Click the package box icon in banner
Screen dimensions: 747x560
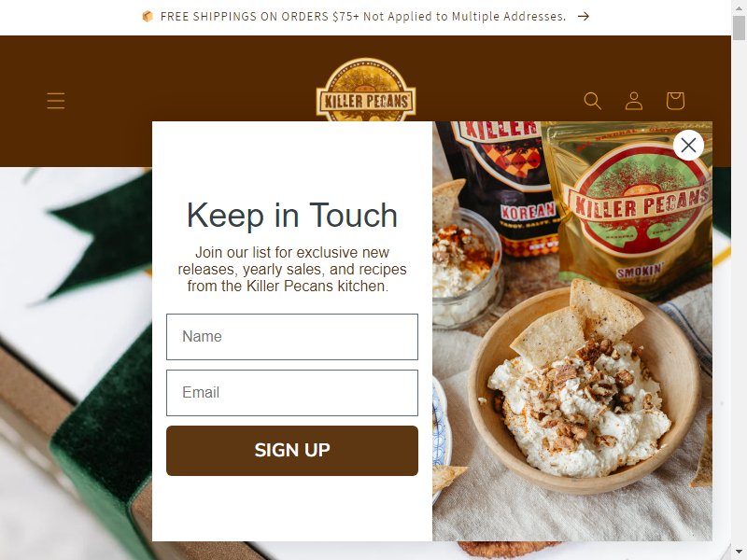[x=148, y=17]
